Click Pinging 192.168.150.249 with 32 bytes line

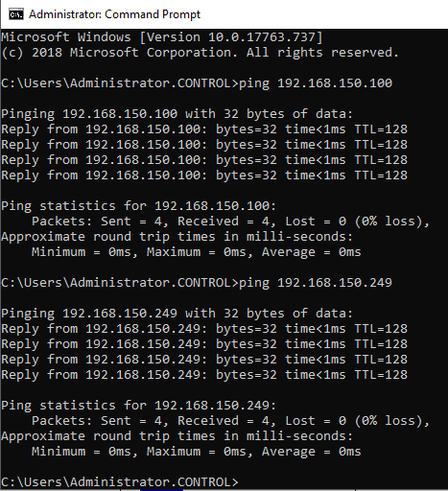pyautogui.click(x=177, y=314)
